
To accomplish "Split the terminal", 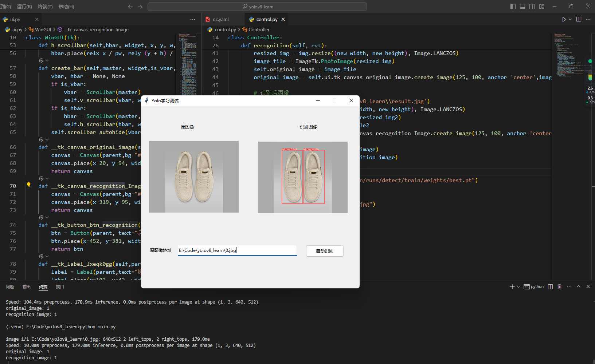I will [x=551, y=287].
